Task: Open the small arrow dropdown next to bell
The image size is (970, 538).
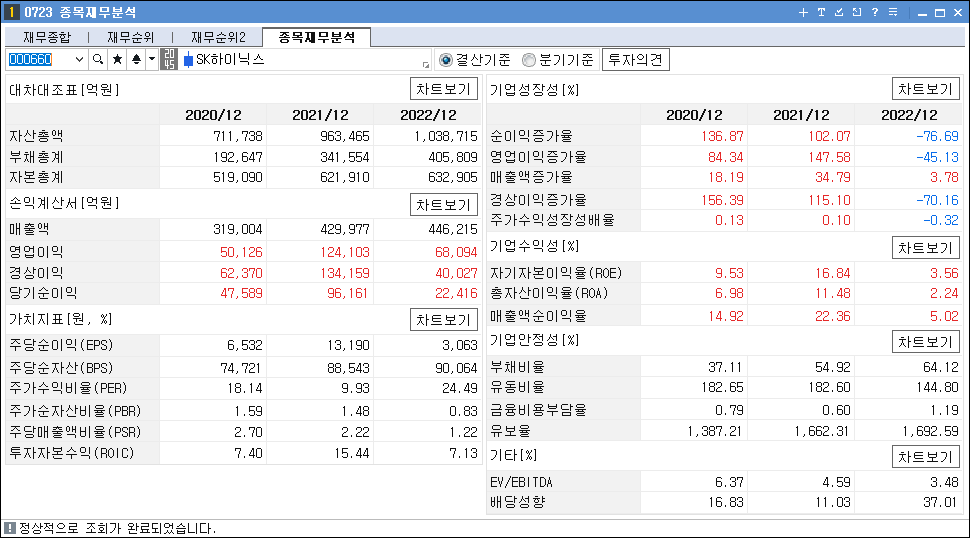Action: [152, 59]
